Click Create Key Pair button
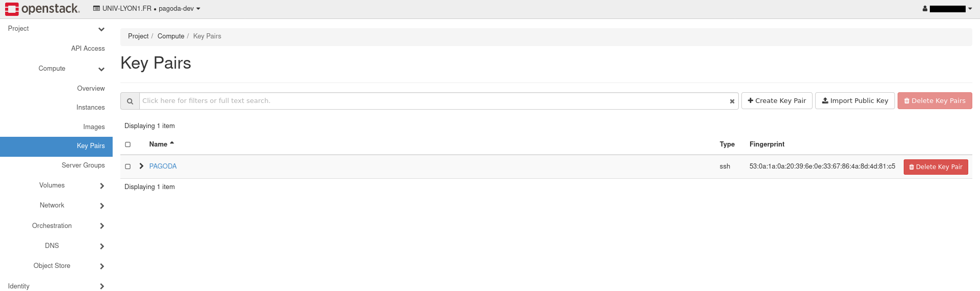The height and width of the screenshot is (291, 980). pos(777,101)
